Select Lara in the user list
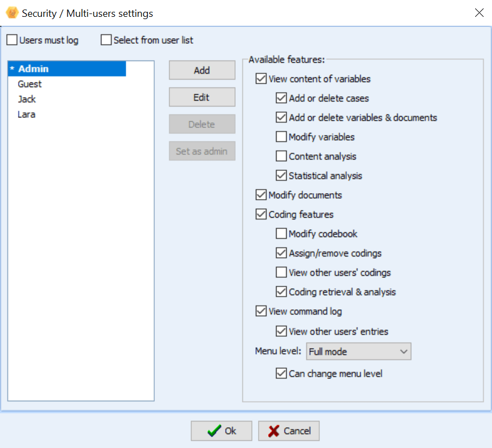Image resolution: width=492 pixels, height=448 pixels. pyautogui.click(x=26, y=115)
